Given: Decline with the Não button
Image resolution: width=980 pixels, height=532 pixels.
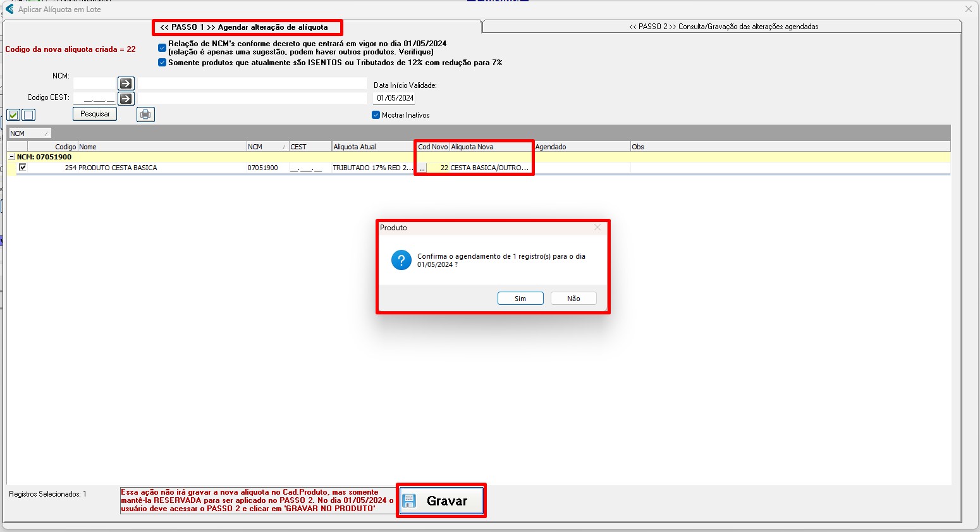Looking at the screenshot, I should coord(573,299).
